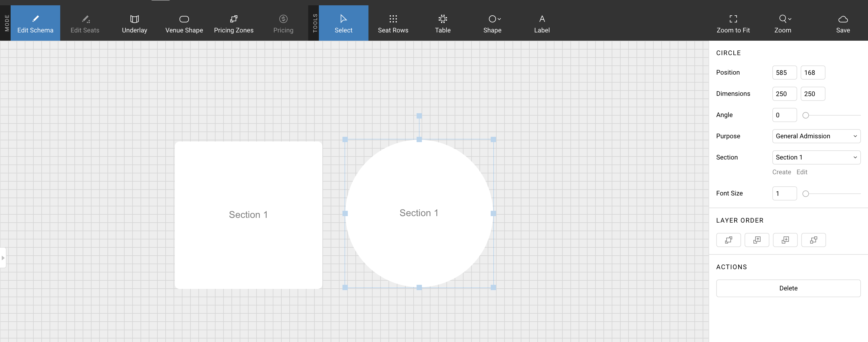Click the Create section link
This screenshot has height=342, width=868.
pos(781,172)
